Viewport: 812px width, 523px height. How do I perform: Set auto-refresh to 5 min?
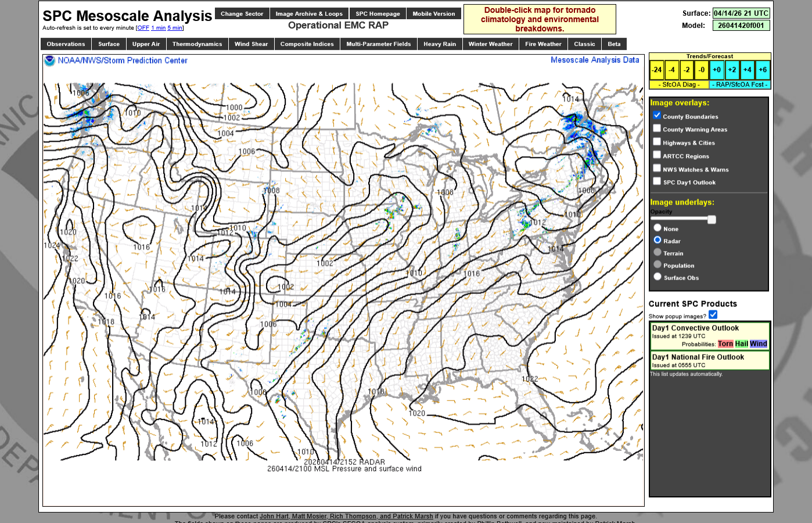point(175,28)
